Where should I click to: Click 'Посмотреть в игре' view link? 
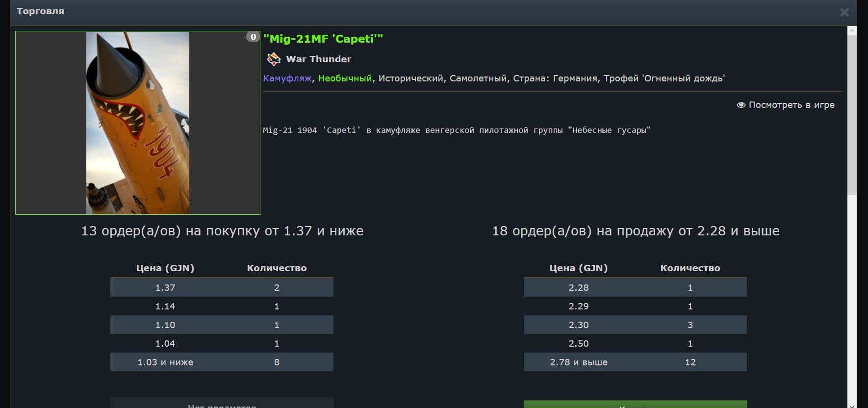click(x=785, y=105)
